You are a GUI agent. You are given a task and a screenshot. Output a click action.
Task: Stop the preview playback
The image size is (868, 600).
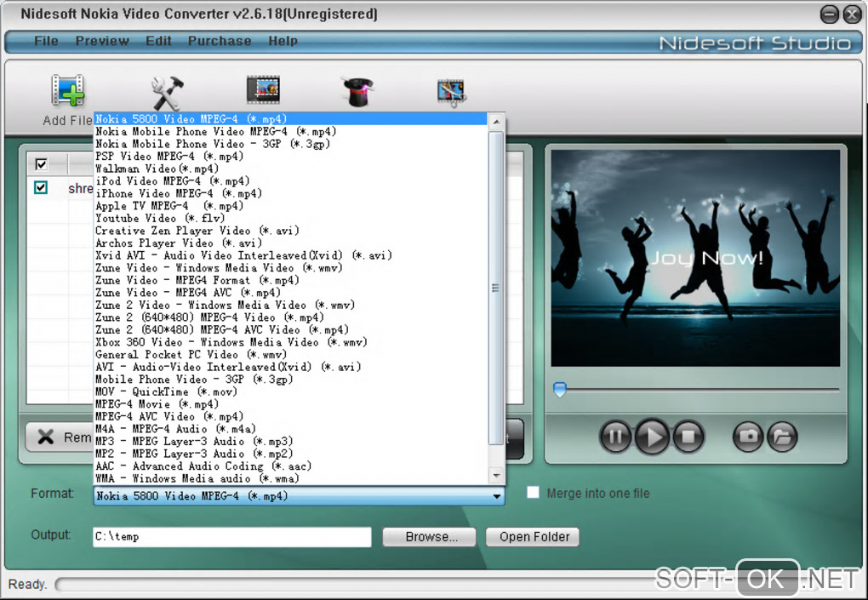click(688, 437)
